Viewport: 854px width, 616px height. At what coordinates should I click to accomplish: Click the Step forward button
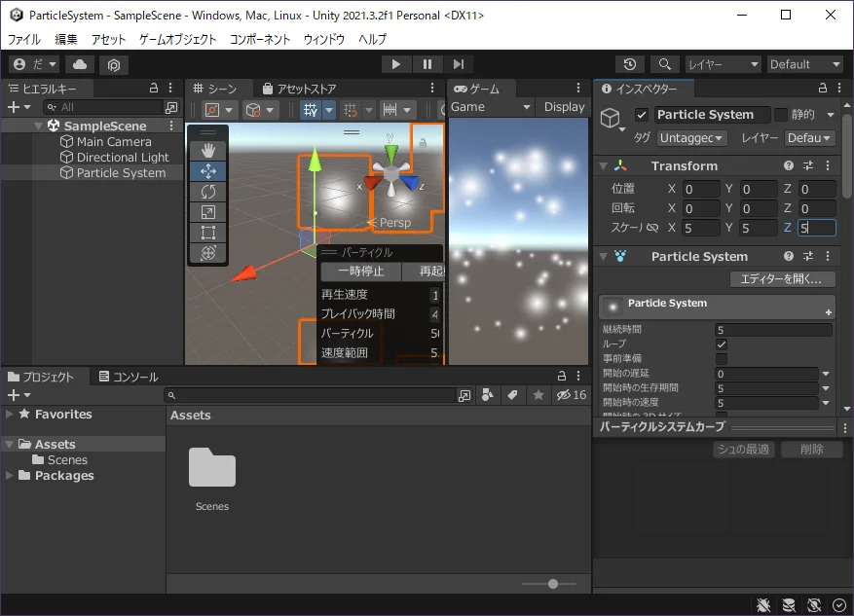coord(459,64)
